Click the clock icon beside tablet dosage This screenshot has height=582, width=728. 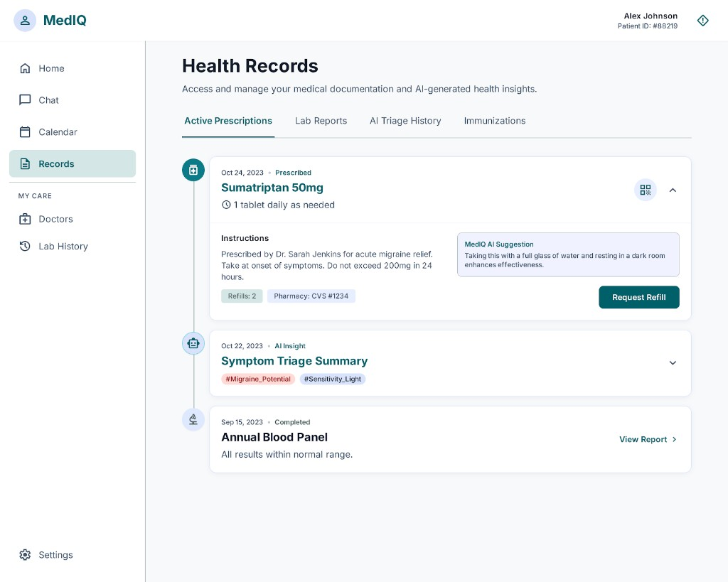click(226, 205)
